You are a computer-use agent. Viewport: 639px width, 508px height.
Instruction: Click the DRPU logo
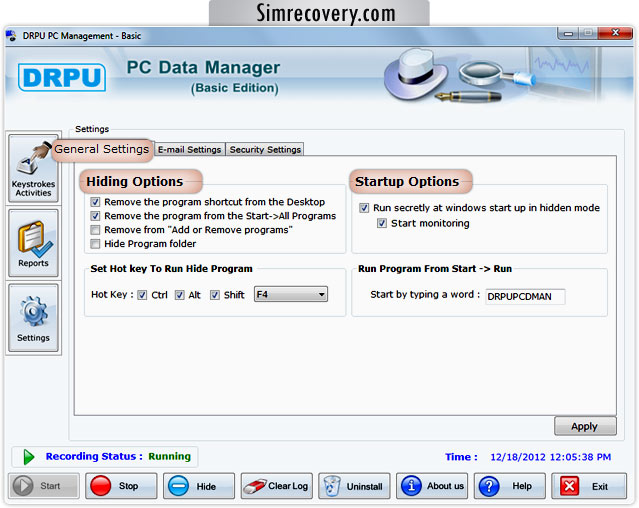coord(62,77)
